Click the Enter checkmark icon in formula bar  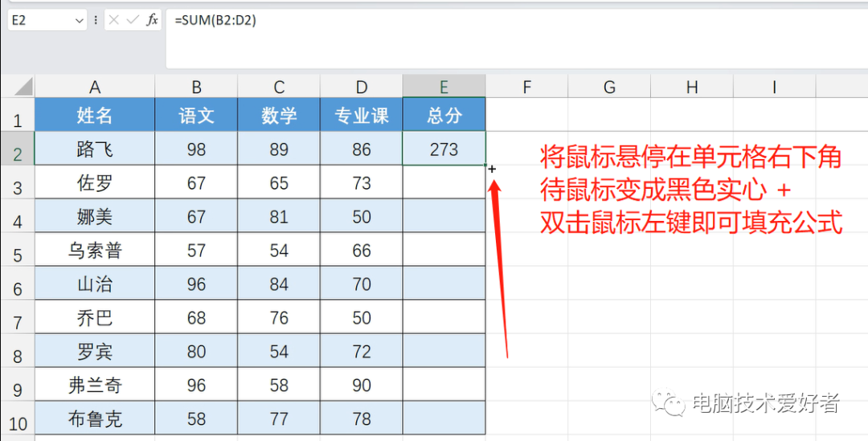pos(133,20)
